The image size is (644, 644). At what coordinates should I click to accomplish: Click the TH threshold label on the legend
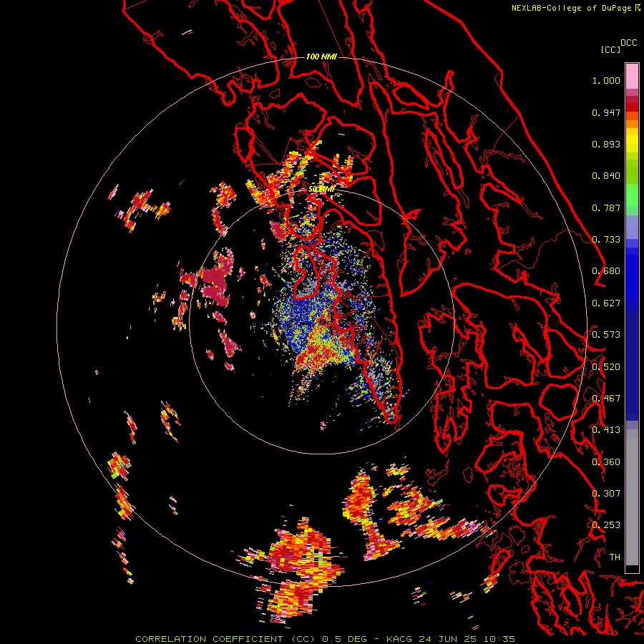click(615, 557)
